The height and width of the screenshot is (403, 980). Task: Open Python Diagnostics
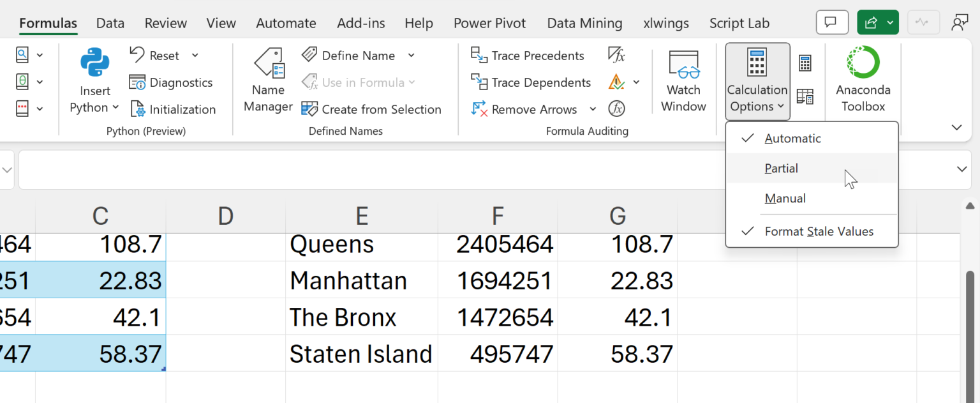[171, 82]
